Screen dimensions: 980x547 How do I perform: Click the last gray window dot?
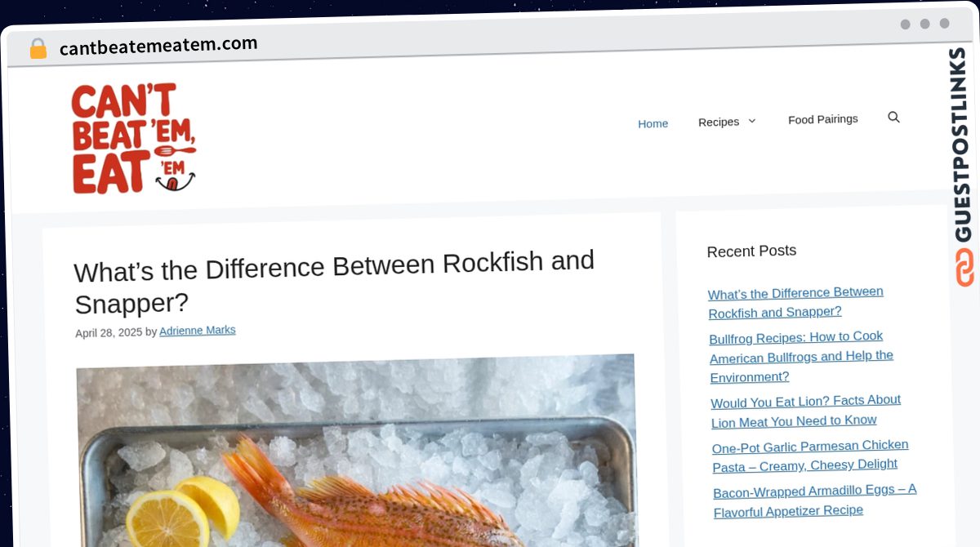click(944, 24)
